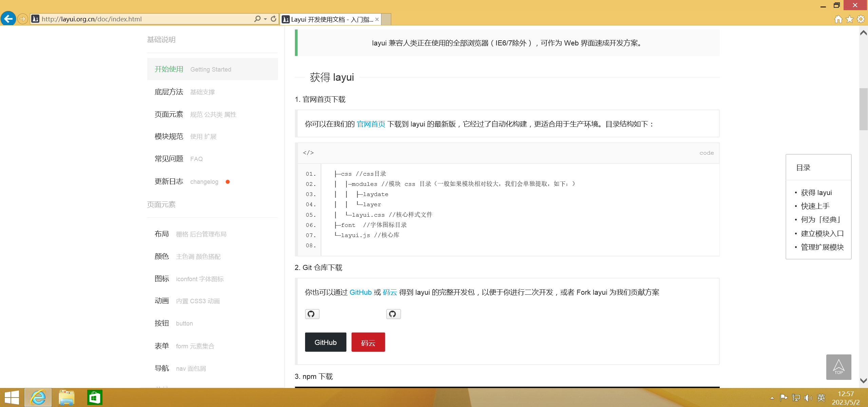The height and width of the screenshot is (407, 868).
Task: Click the scrollbar down arrow
Action: (x=864, y=381)
